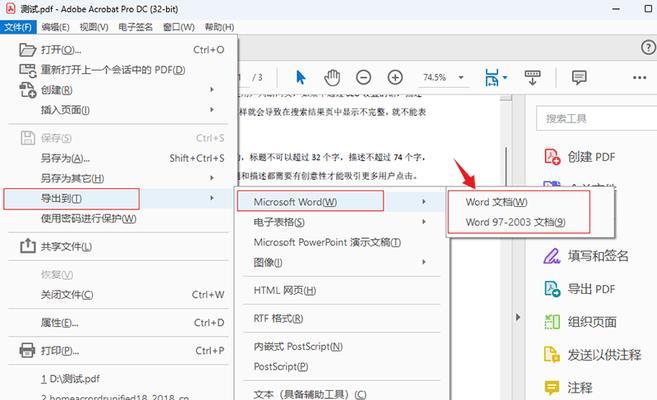
Task: Expand the 另存为其它(H) submenu arrow
Action: pos(212,178)
